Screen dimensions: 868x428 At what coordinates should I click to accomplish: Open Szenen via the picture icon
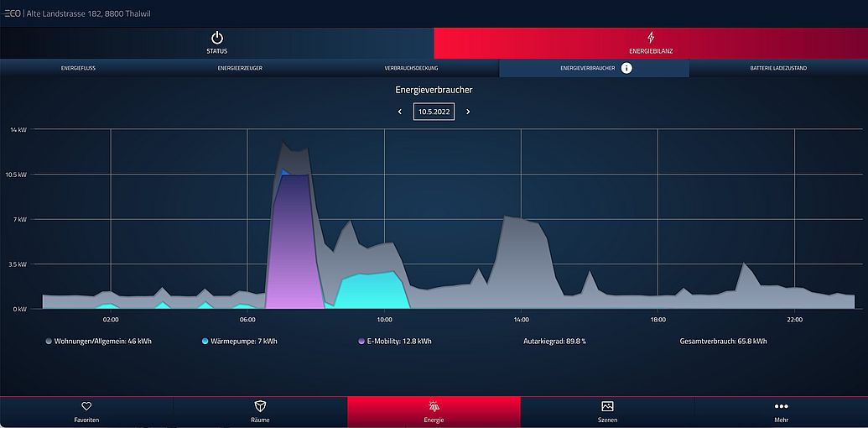point(607,406)
